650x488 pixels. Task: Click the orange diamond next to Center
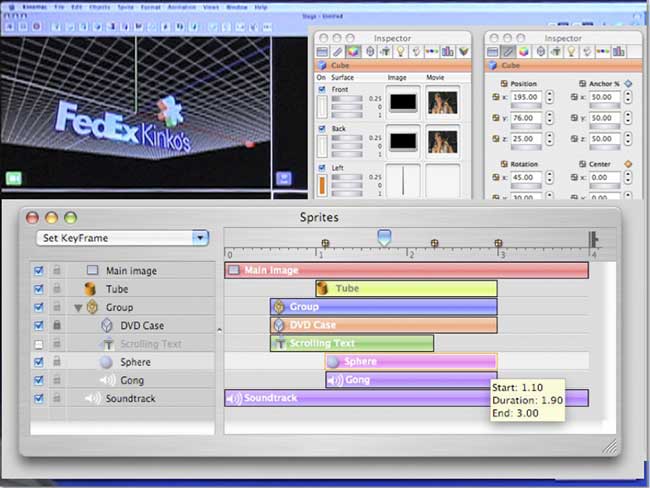(628, 164)
